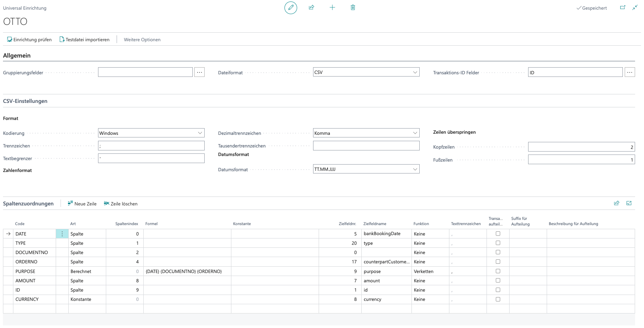Viewport: 644px width, 328px height.
Task: Check the checkbox in the CURRENCY row
Action: [x=498, y=299]
